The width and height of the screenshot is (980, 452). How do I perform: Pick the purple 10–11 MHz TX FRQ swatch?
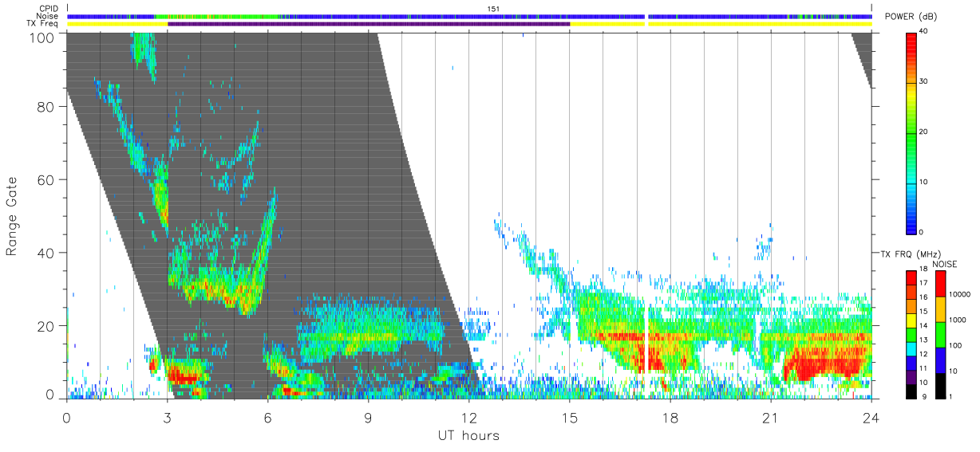pyautogui.click(x=913, y=375)
